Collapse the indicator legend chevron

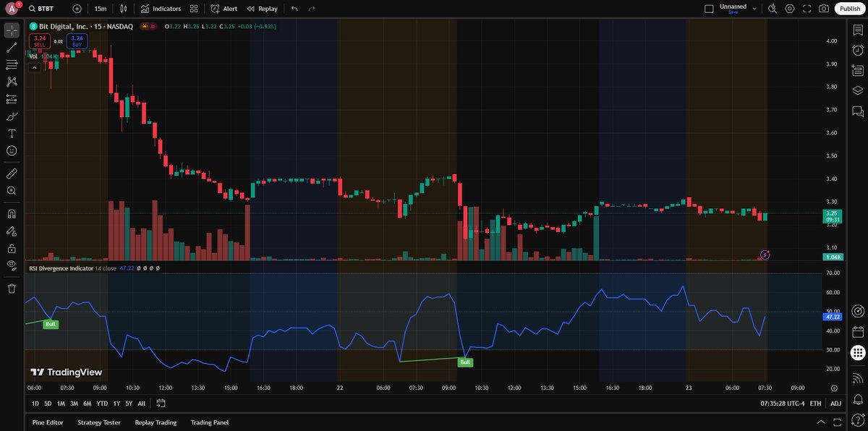click(x=34, y=67)
